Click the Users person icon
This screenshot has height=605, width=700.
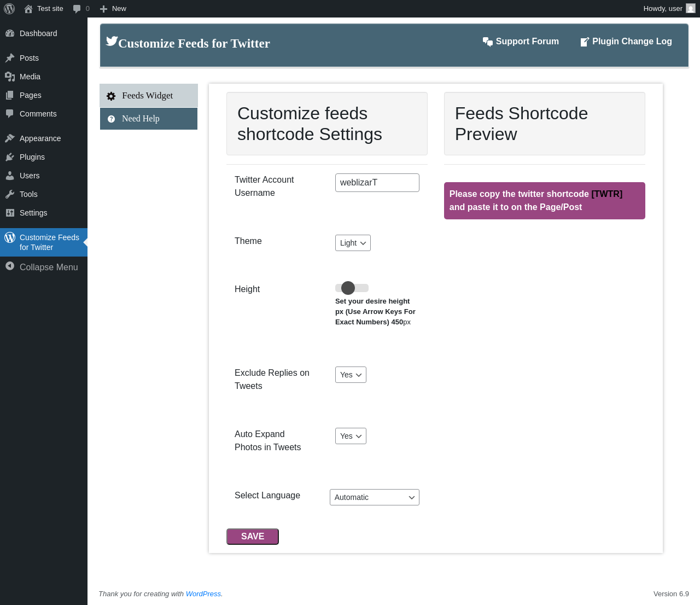[x=10, y=176]
